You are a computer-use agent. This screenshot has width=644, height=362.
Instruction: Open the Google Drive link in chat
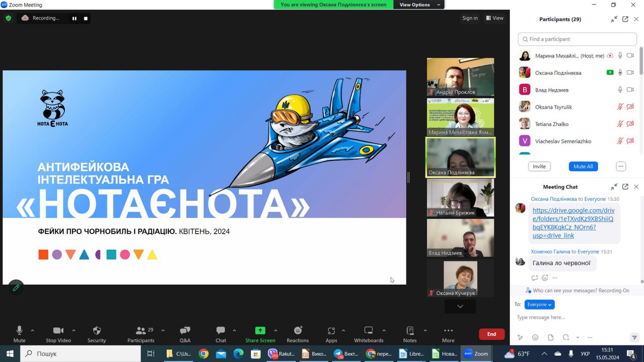(x=573, y=223)
